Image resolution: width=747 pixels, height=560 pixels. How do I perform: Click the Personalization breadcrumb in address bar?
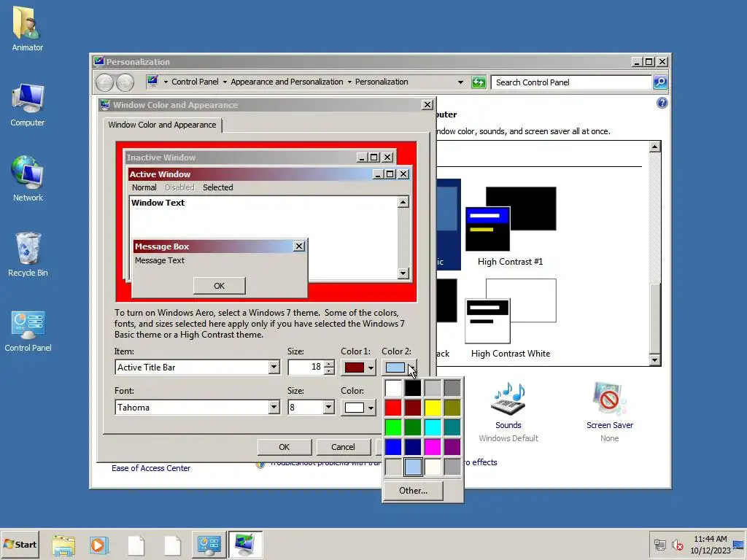tap(382, 82)
